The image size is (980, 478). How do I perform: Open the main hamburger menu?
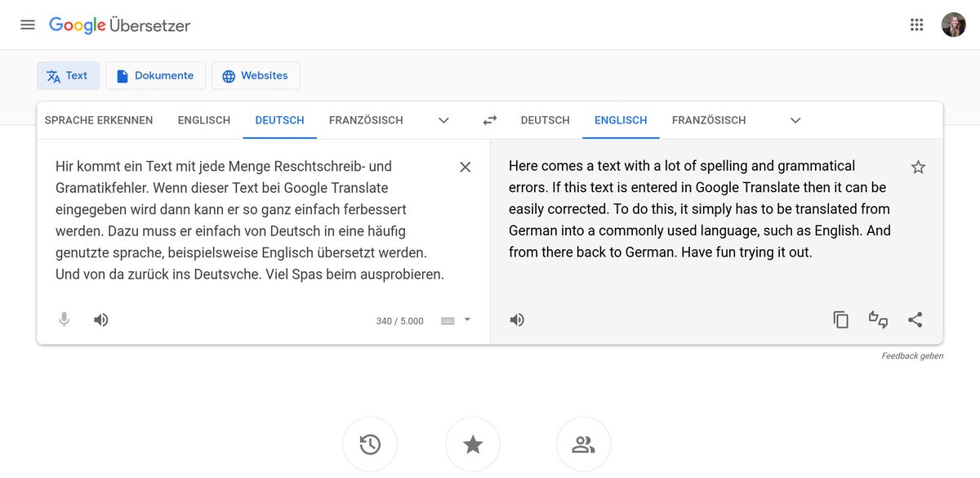(x=28, y=25)
